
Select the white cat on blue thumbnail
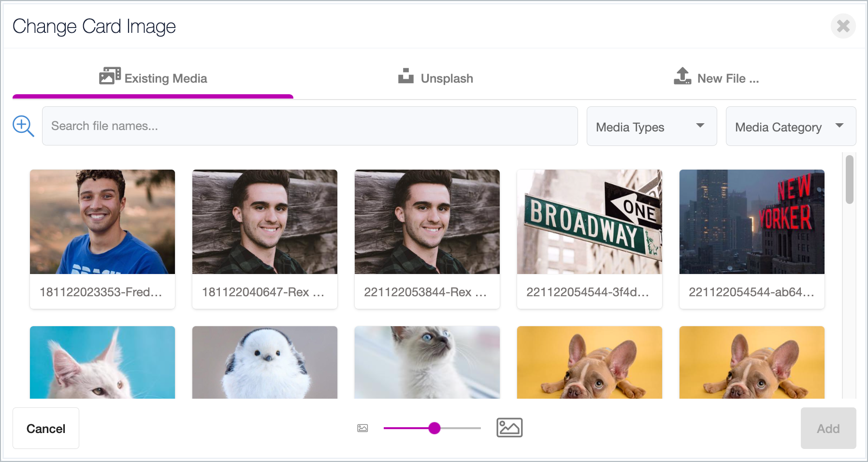pyautogui.click(x=102, y=362)
